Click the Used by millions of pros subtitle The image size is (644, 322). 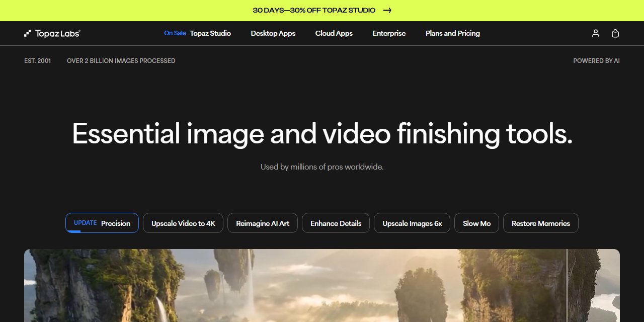[322, 167]
